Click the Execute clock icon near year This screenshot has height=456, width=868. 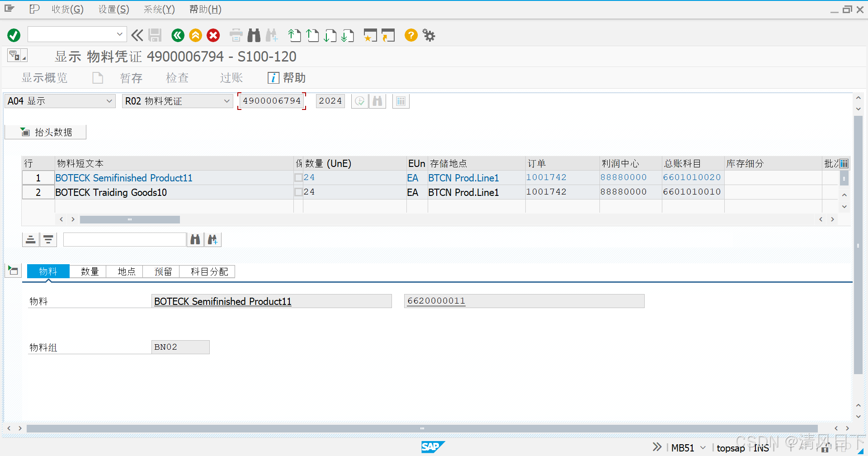click(360, 101)
